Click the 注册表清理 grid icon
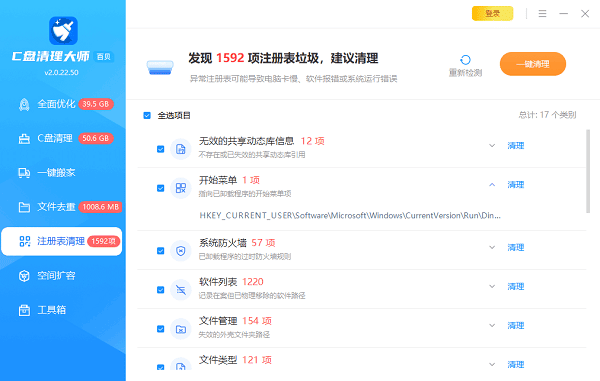This screenshot has width=600, height=381. coord(25,241)
